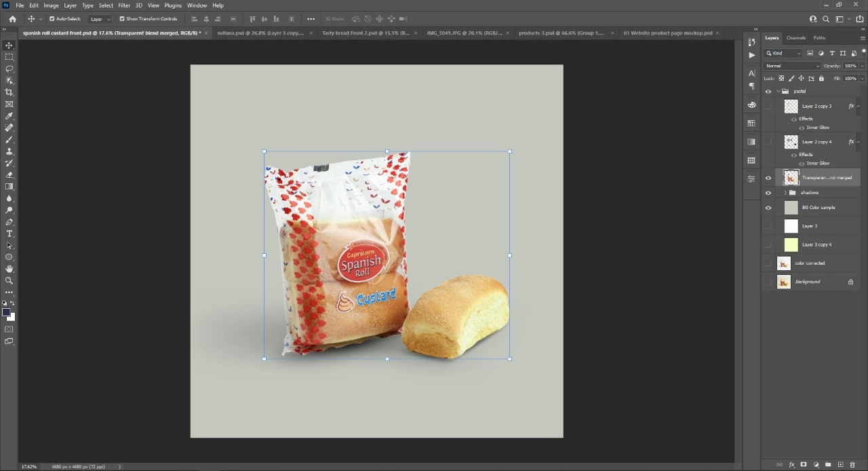Lock transparent pixels icon in Layers panel
Viewport: 868px width, 471px height.
click(x=781, y=79)
